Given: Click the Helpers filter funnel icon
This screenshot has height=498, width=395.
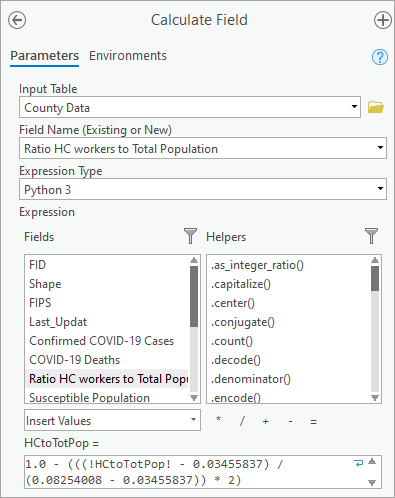Looking at the screenshot, I should (371, 236).
